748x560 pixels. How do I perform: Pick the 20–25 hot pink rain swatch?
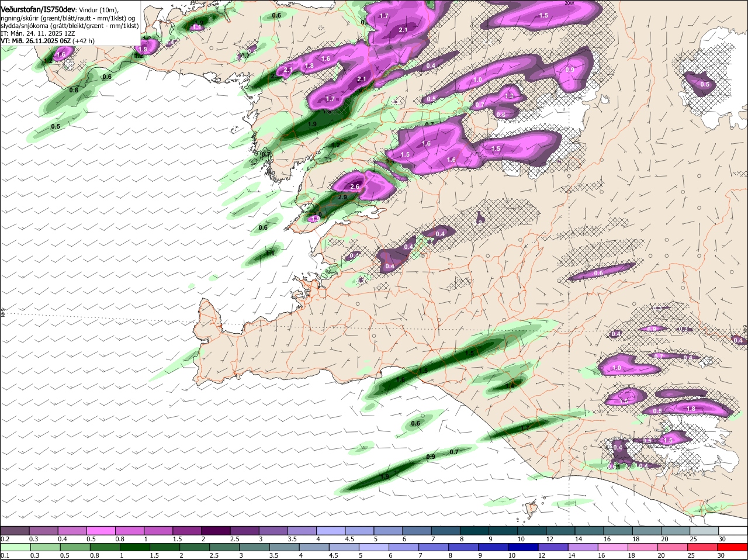point(674,547)
